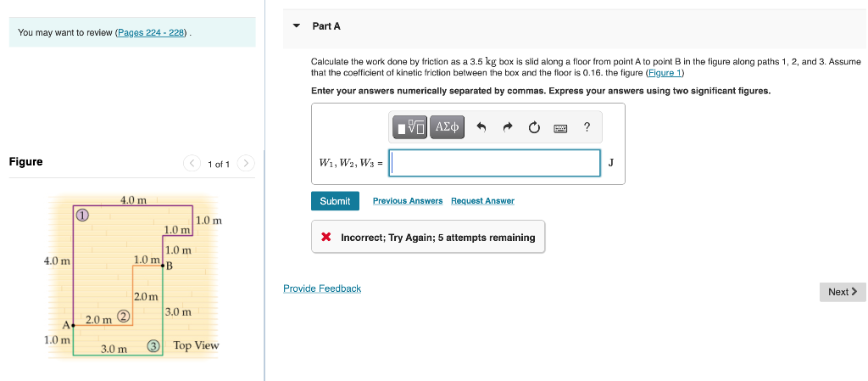Viewport: 868px width, 381px height.
Task: Click the 'Figure' panel heading
Action: [x=26, y=162]
